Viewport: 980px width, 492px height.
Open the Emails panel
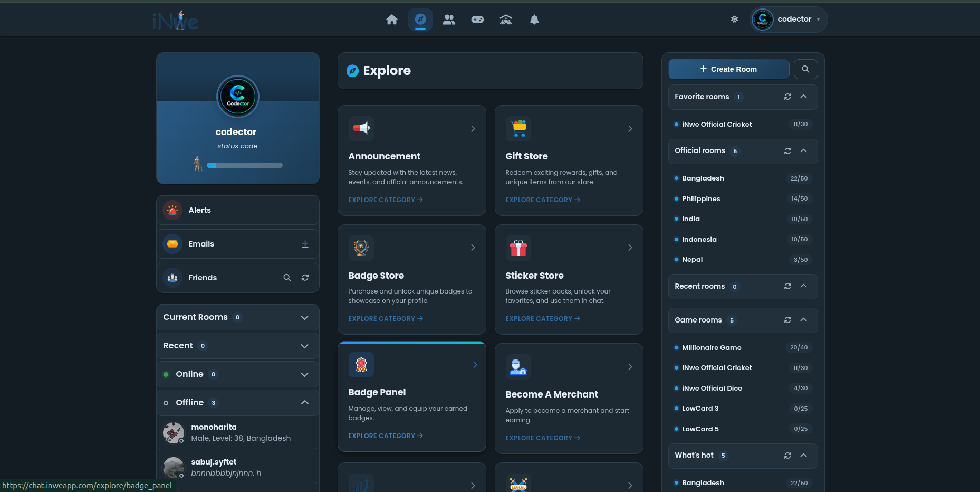[x=238, y=244]
